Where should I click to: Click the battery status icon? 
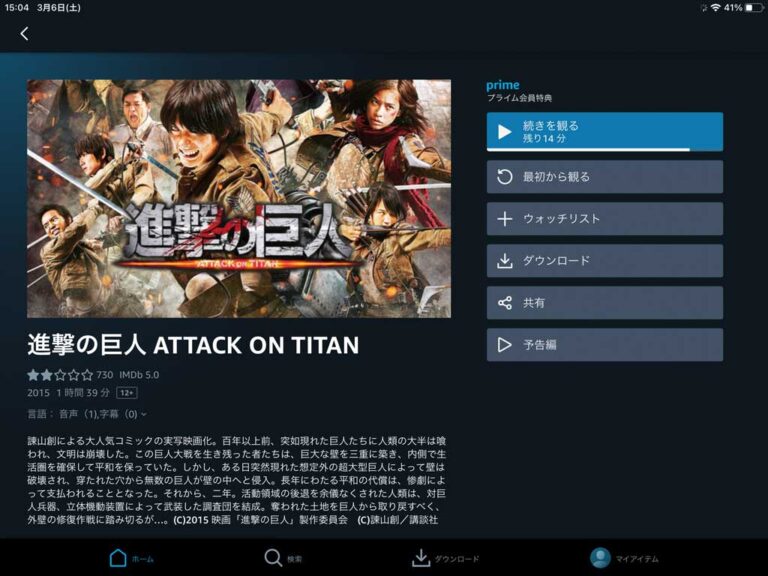point(753,8)
